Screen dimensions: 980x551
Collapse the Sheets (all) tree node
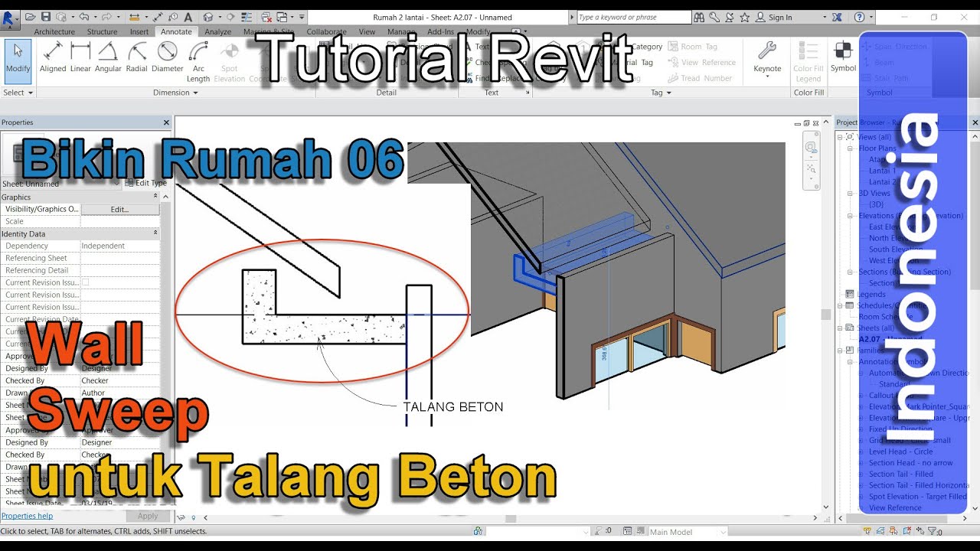coord(840,328)
